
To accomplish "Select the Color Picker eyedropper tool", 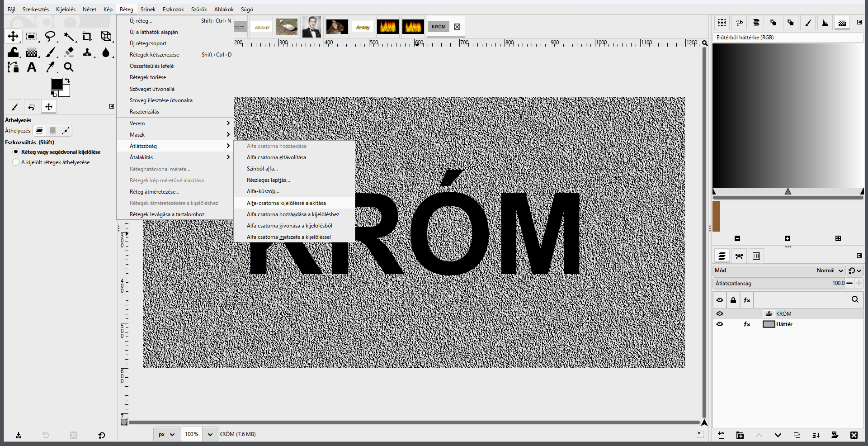I will point(50,67).
